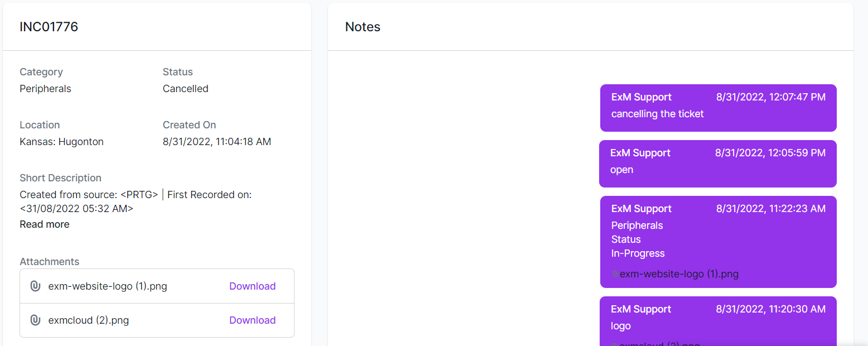Screen dimensions: 868x346
Task: Click paperclip icon beside exm-website-logo (1).png
Action: point(35,286)
